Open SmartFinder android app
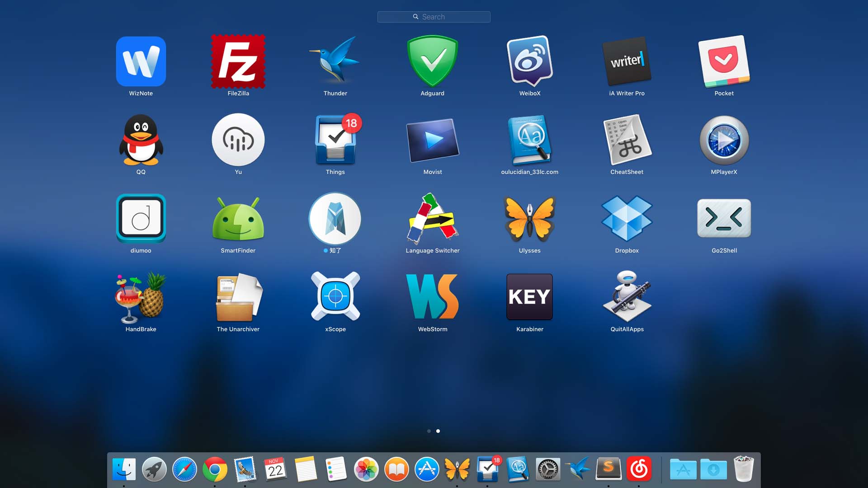 coord(238,219)
